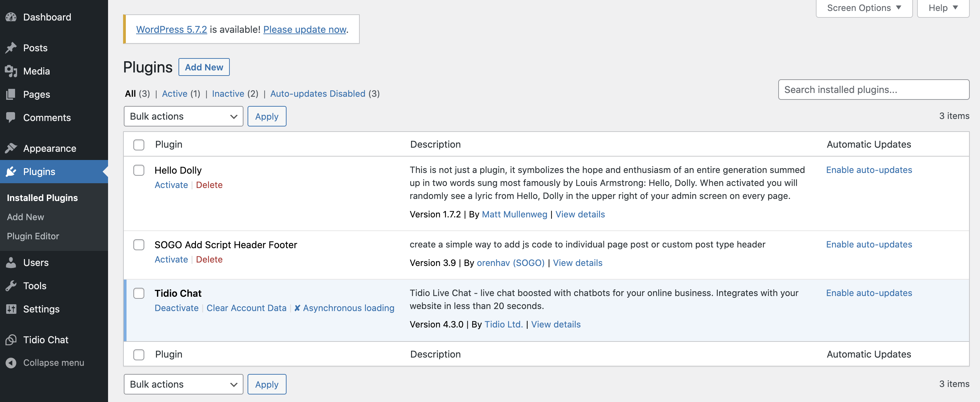Deactivate the Tidio Chat plugin

point(176,308)
